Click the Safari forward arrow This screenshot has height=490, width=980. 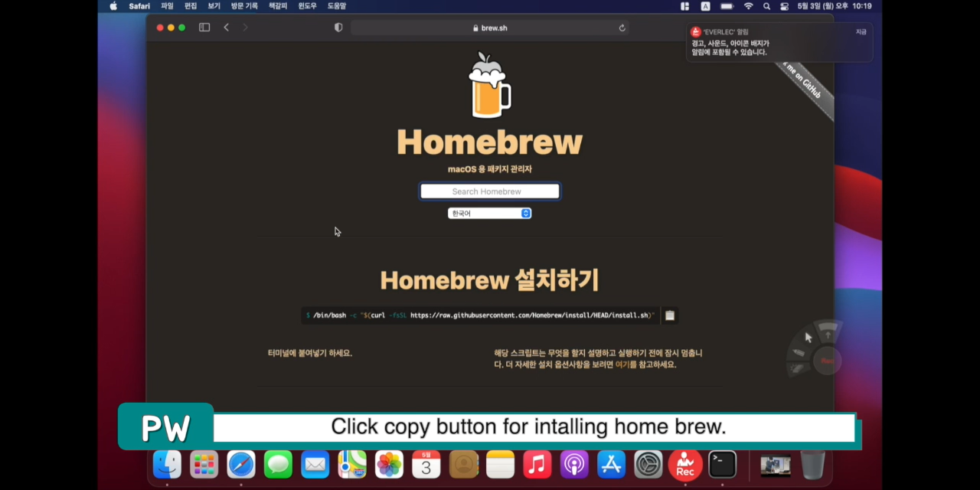click(x=245, y=28)
